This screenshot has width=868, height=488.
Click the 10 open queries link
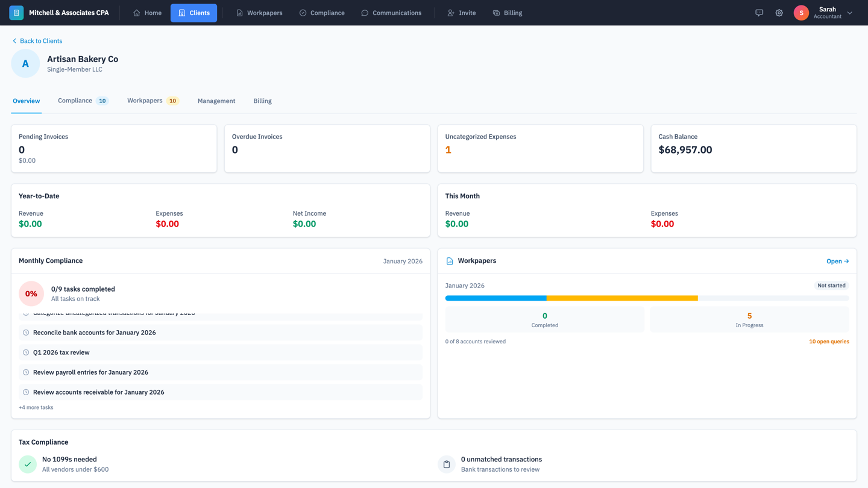tap(829, 341)
